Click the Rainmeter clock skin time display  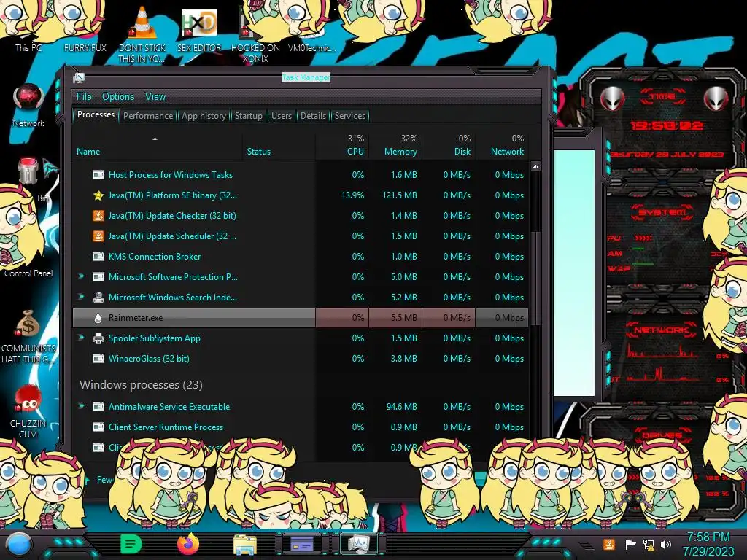coord(666,125)
